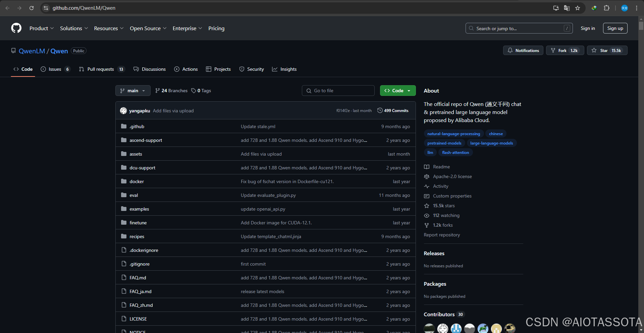This screenshot has width=644, height=333.
Task: Go back with browser back arrow
Action: (7, 8)
